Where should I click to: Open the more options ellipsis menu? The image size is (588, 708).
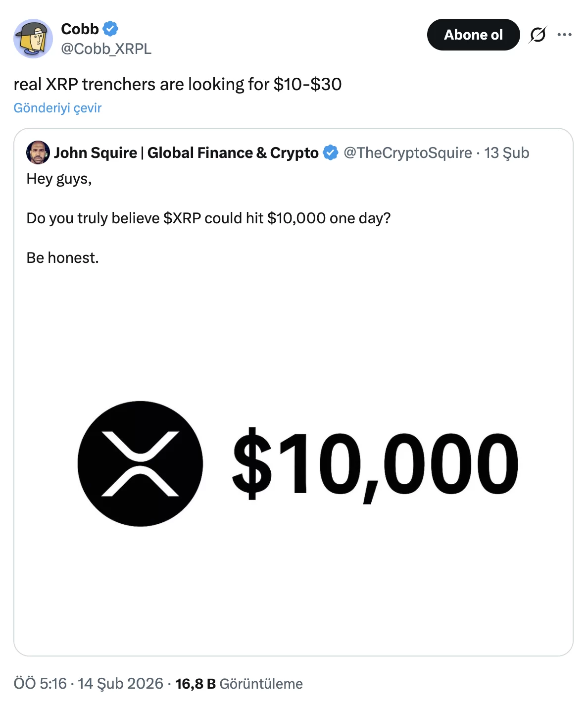[564, 35]
